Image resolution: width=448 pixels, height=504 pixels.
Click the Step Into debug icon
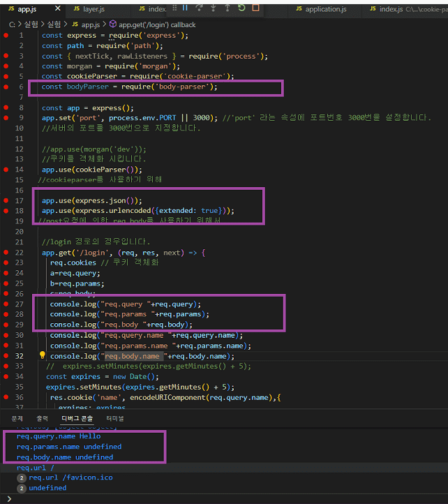point(213,8)
